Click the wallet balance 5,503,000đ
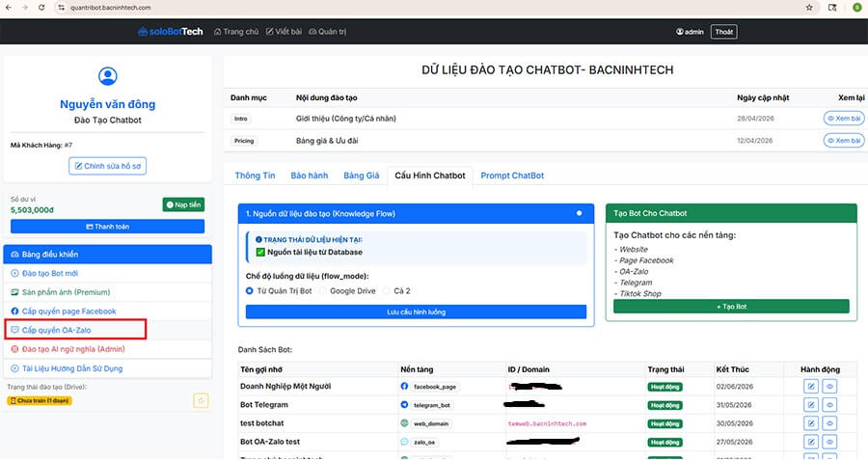 point(32,210)
